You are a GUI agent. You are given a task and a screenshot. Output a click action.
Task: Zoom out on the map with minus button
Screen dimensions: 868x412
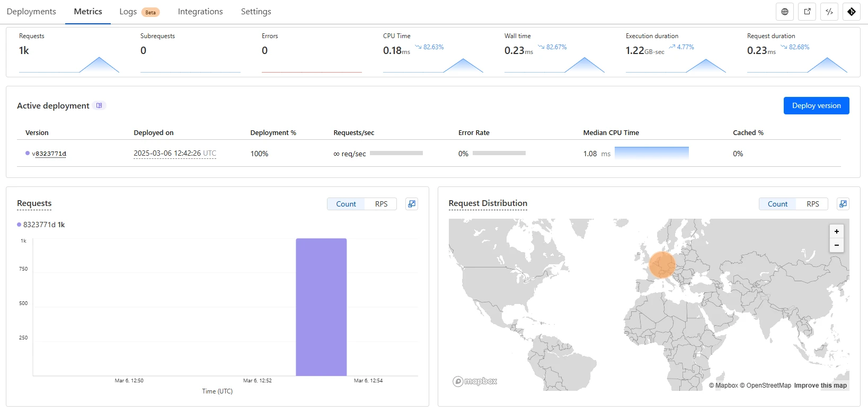click(837, 245)
